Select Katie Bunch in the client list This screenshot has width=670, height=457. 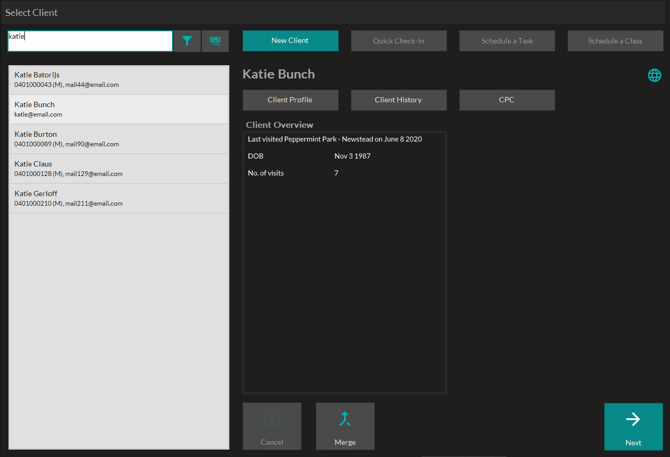pyautogui.click(x=119, y=109)
